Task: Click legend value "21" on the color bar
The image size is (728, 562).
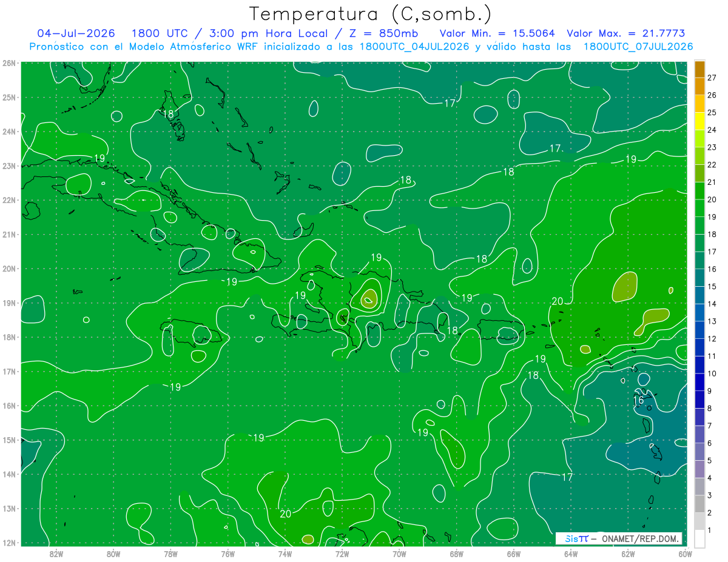Action: point(712,182)
